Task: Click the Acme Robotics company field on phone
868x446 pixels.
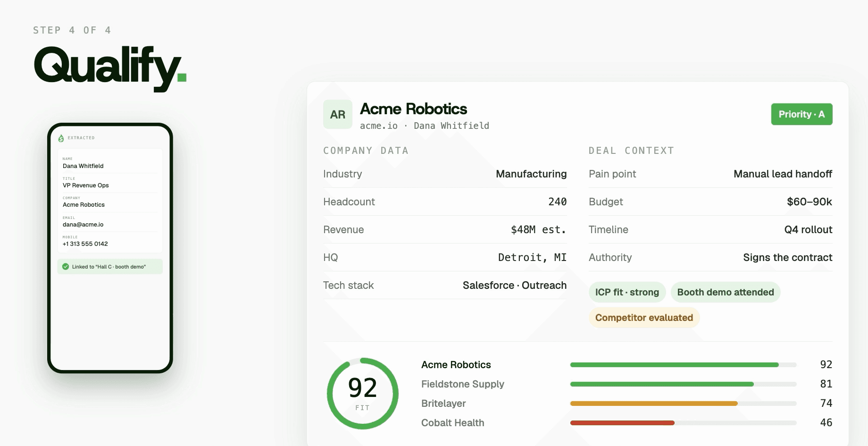Action: pos(110,202)
